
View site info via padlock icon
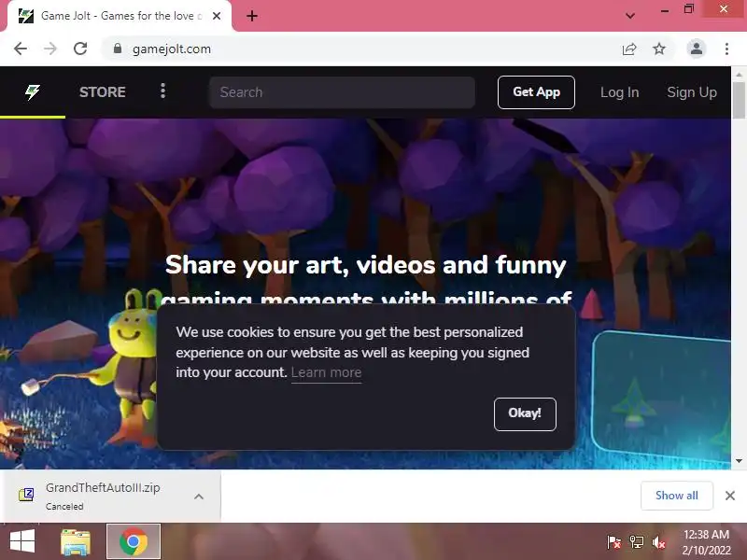pos(118,49)
